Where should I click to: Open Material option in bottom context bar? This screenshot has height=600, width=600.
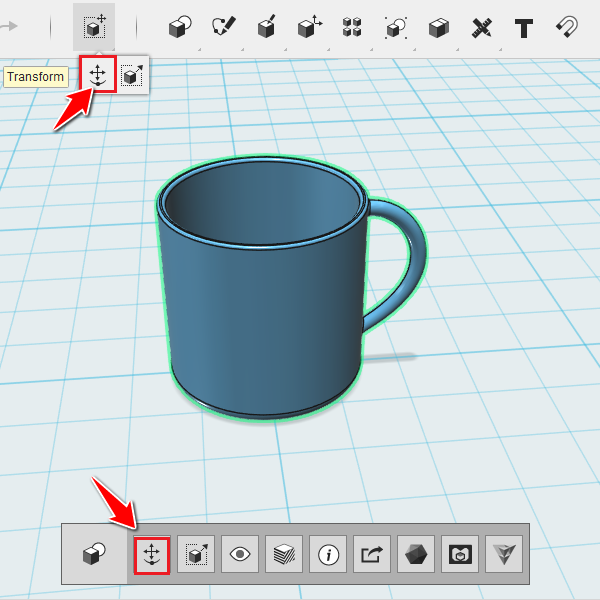coord(284,554)
